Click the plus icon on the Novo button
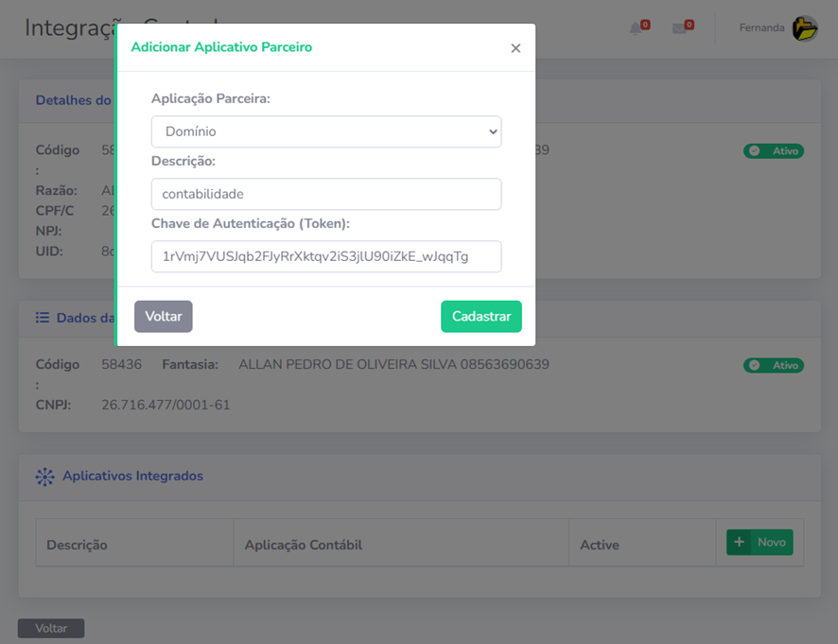The width and height of the screenshot is (838, 644). [x=739, y=541]
